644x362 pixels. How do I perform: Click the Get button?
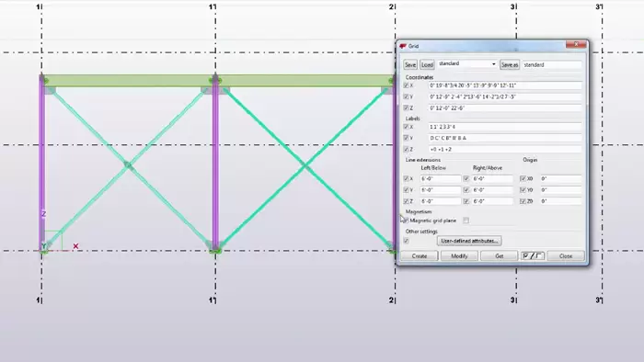499,255
